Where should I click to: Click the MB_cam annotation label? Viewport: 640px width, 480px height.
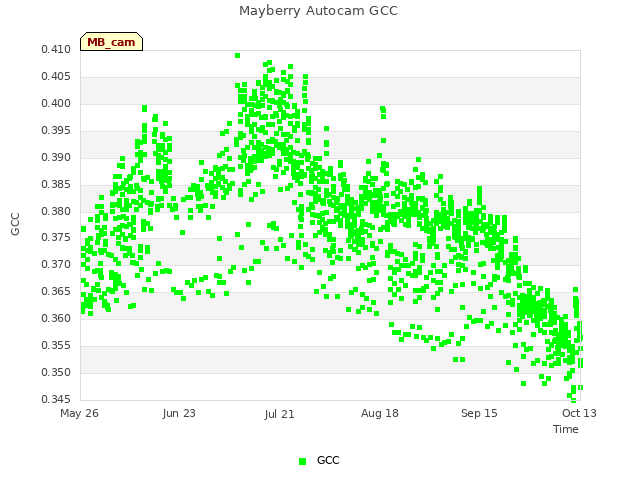111,42
